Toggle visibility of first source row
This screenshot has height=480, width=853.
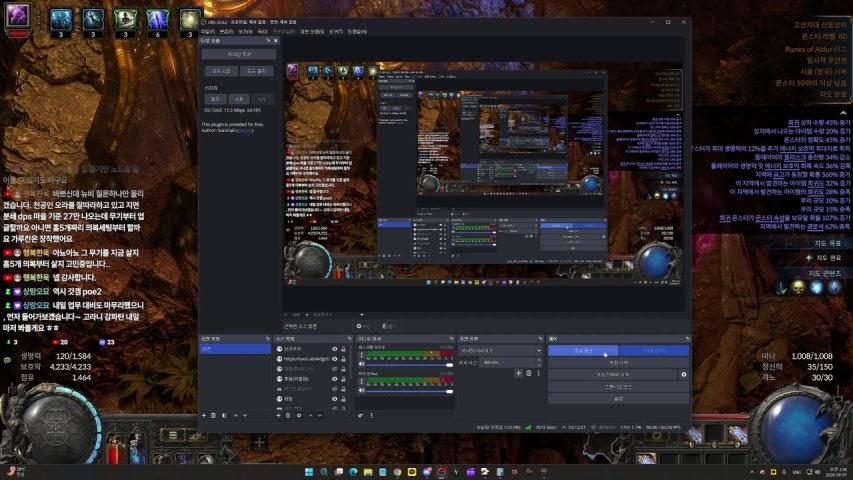click(335, 349)
